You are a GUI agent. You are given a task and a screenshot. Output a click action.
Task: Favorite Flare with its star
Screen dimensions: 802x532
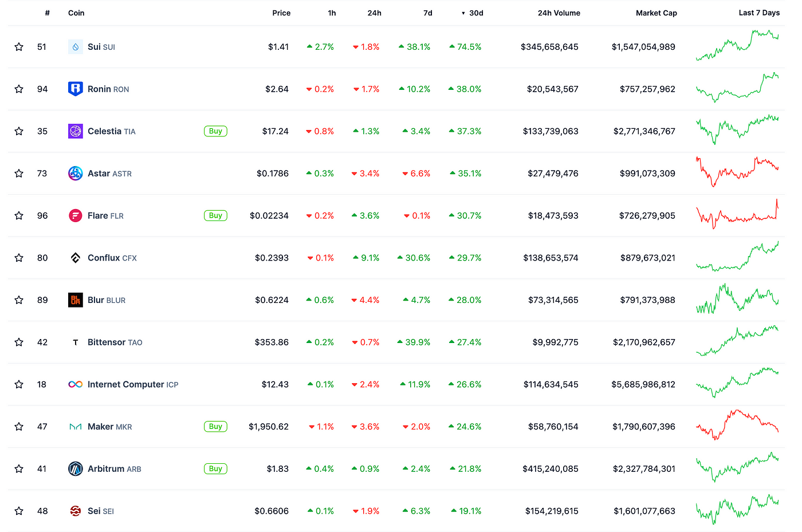[19, 215]
